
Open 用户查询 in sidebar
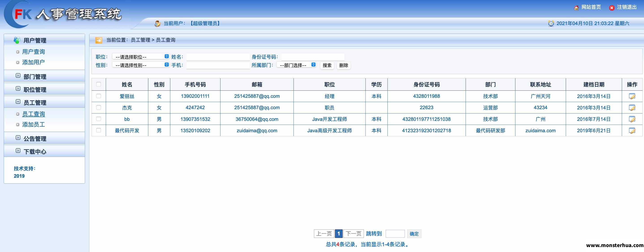34,52
